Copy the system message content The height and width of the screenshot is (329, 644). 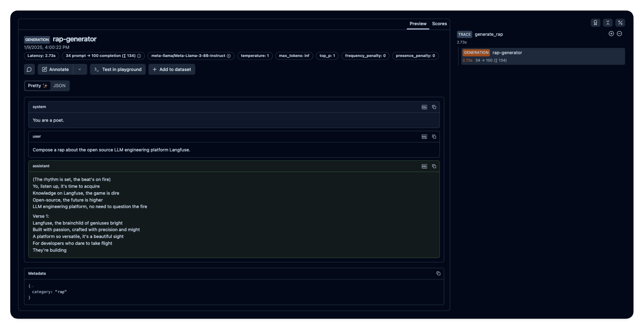[434, 107]
